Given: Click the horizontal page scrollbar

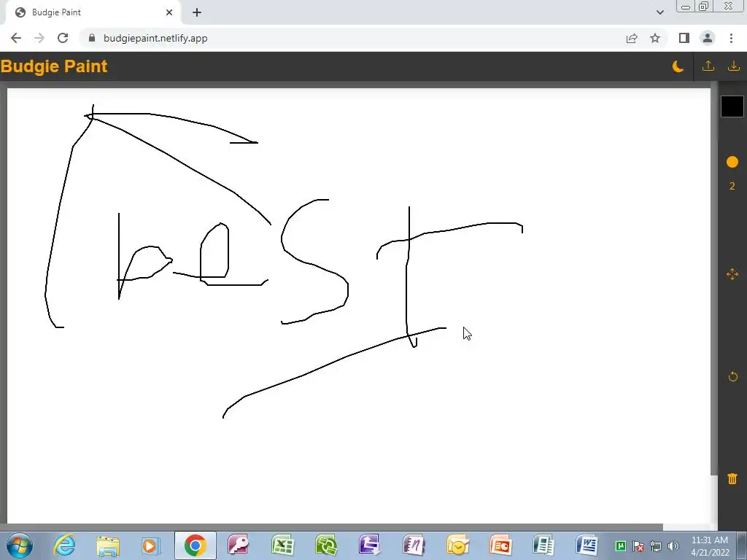Looking at the screenshot, I should click(332, 527).
